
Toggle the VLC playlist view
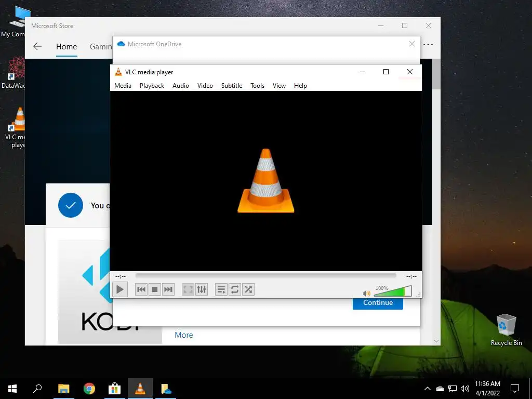coord(221,289)
